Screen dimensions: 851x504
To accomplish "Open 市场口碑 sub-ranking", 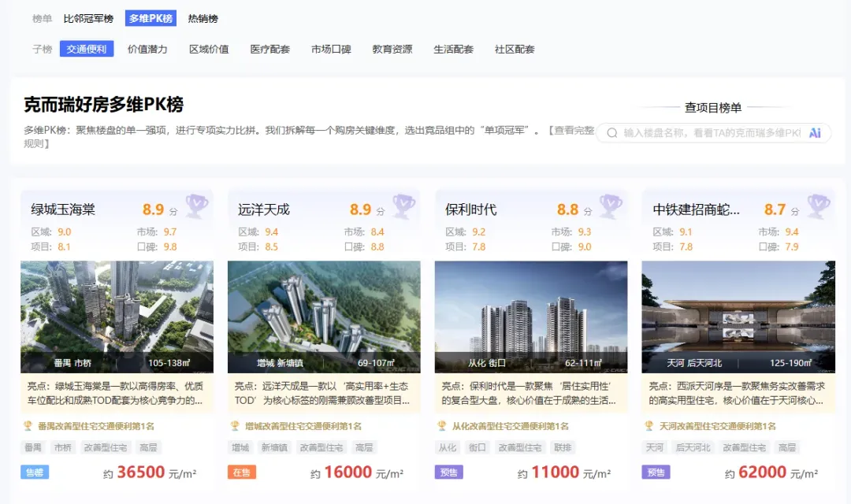I will point(331,49).
